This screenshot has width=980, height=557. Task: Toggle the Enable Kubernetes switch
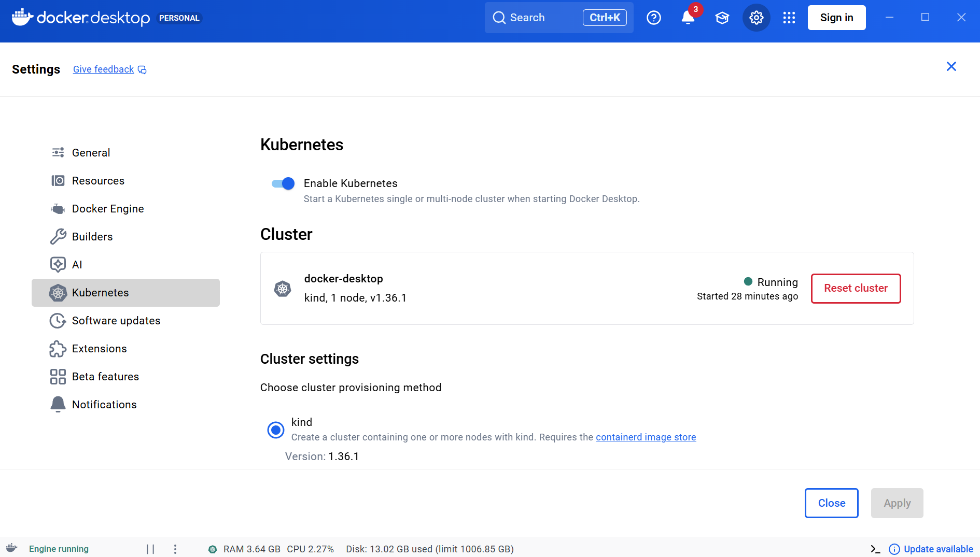point(283,183)
